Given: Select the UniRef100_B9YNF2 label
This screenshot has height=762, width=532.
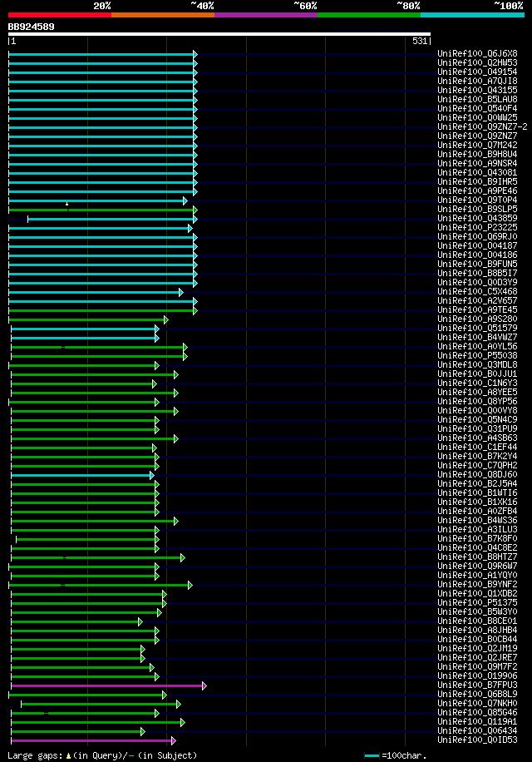Looking at the screenshot, I should (477, 585).
